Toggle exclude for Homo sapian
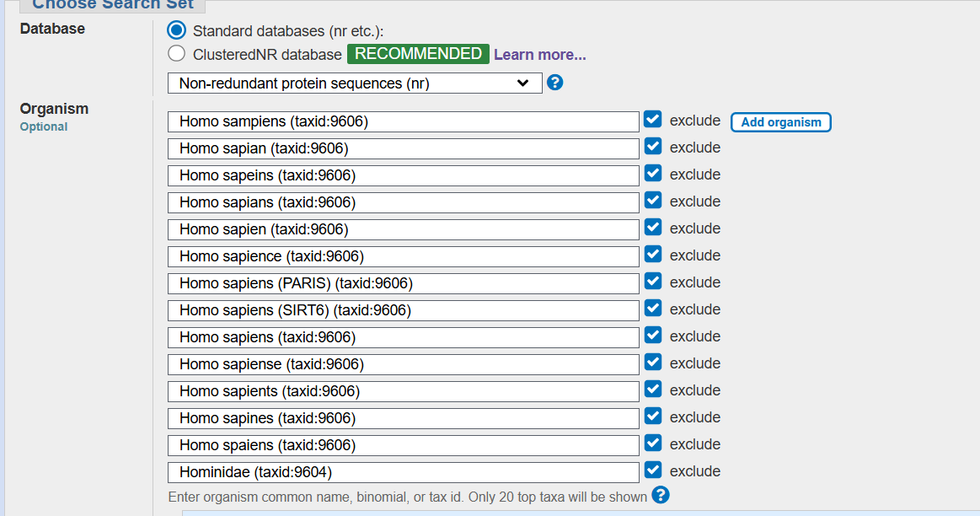This screenshot has height=516, width=980. [652, 146]
